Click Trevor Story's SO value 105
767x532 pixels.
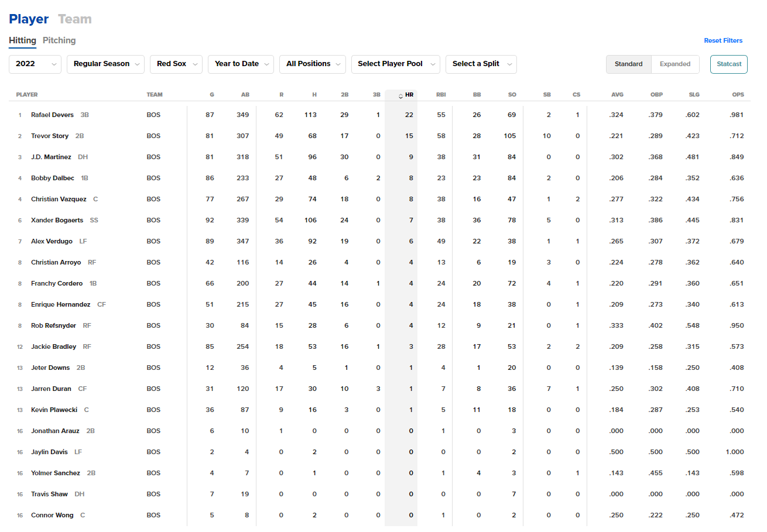point(510,136)
